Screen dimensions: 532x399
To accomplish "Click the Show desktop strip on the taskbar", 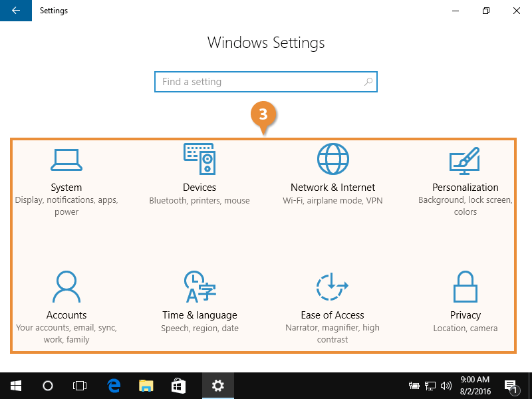I will pyautogui.click(x=530, y=386).
